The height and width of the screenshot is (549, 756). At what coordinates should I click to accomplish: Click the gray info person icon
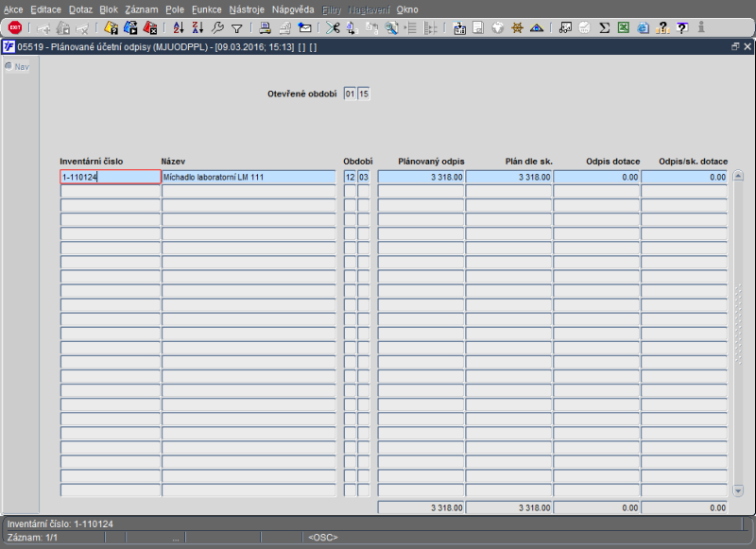point(701,27)
